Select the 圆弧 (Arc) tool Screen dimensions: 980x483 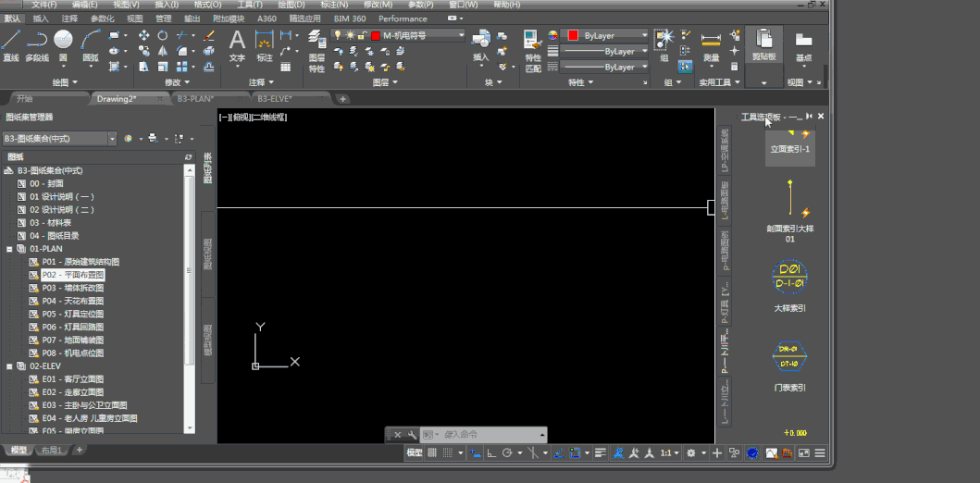click(x=91, y=45)
